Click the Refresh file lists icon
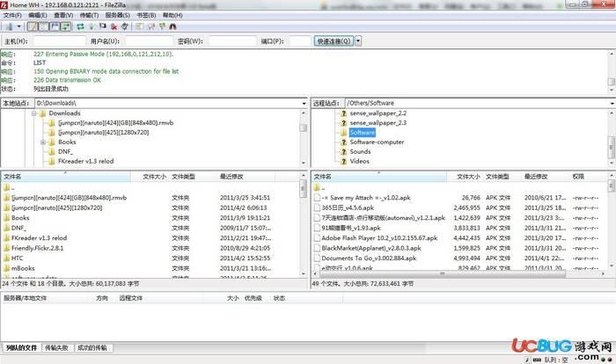 80,26
